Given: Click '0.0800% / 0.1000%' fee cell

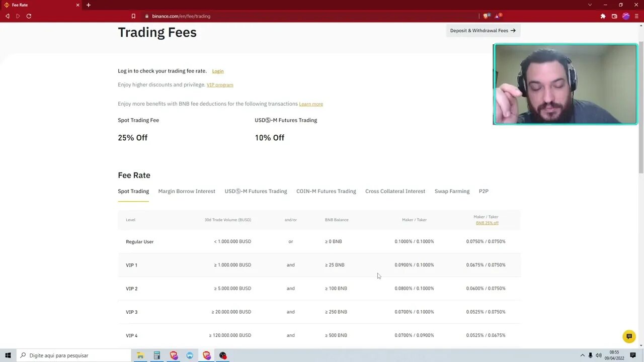Looking at the screenshot, I should pyautogui.click(x=414, y=289).
